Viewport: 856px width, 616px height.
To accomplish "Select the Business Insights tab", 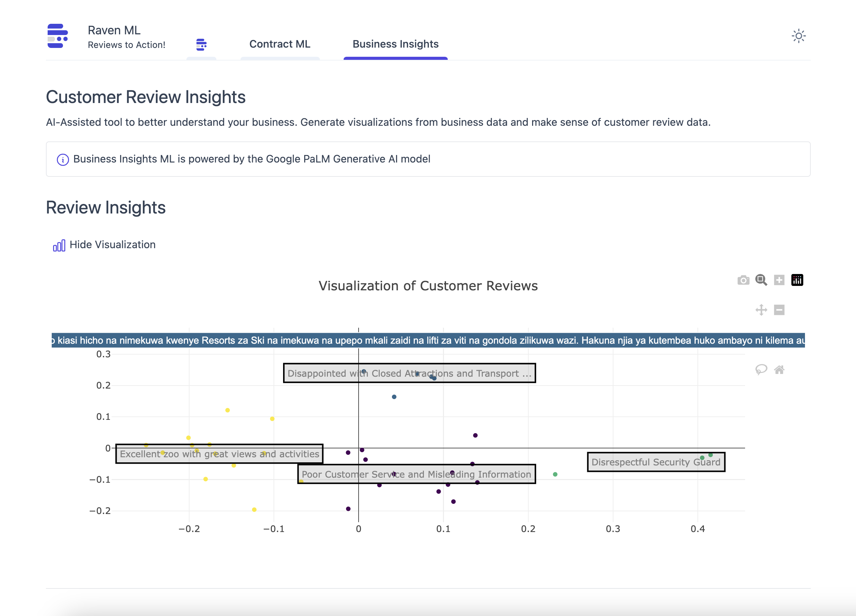I will (x=395, y=44).
